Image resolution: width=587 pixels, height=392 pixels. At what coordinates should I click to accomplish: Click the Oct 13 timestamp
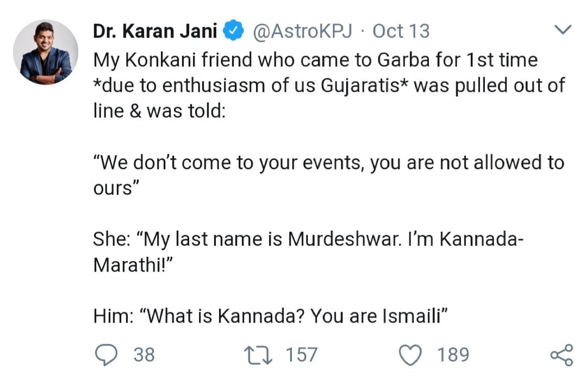(x=401, y=31)
